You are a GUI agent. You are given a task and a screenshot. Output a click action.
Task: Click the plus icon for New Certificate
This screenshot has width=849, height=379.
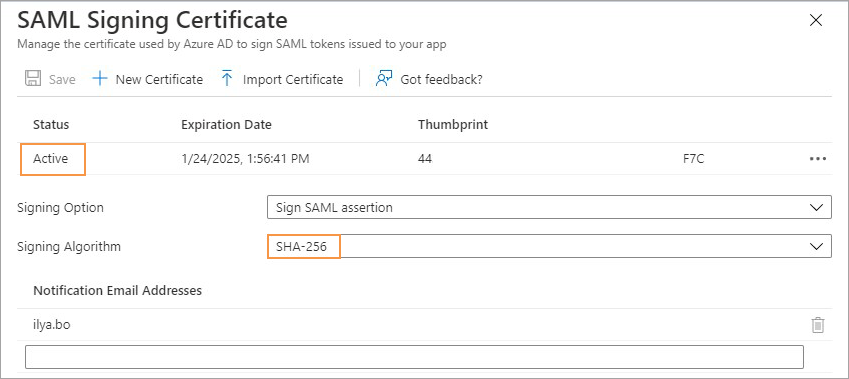coord(100,79)
